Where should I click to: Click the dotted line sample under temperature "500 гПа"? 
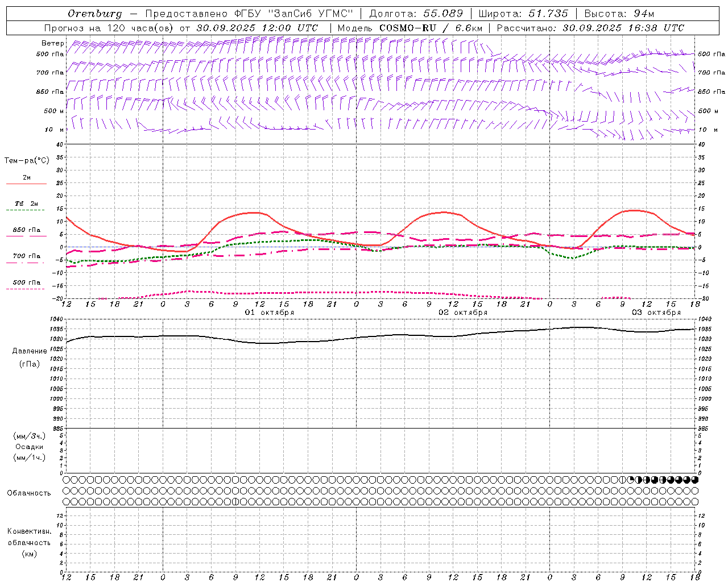[26, 289]
